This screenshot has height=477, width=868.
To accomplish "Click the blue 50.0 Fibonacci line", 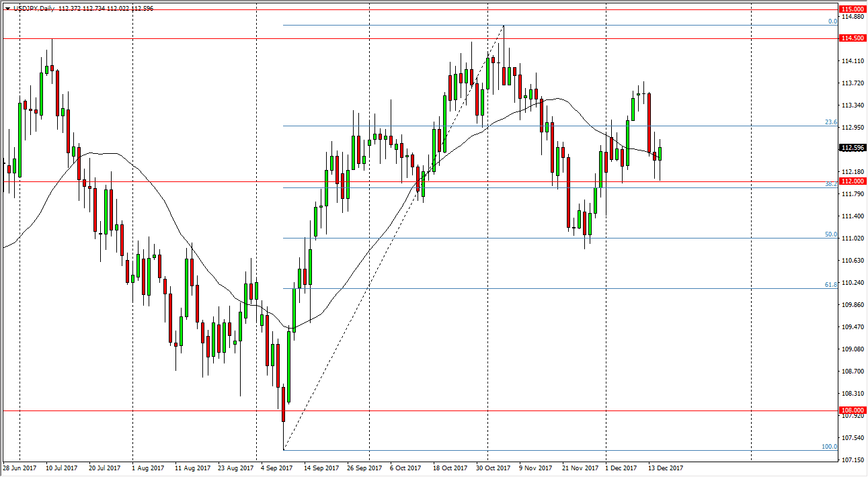I will pyautogui.click(x=471, y=238).
